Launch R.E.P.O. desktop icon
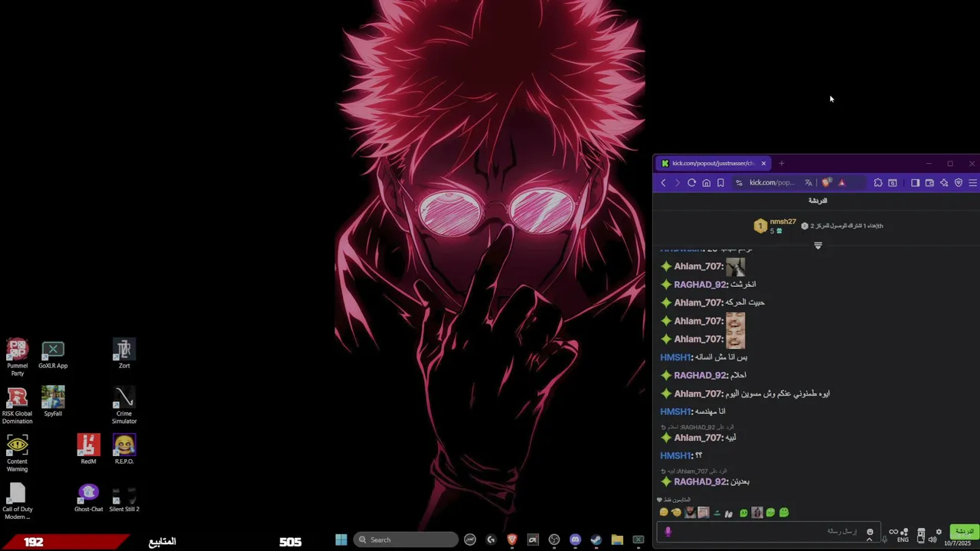 pyautogui.click(x=124, y=449)
